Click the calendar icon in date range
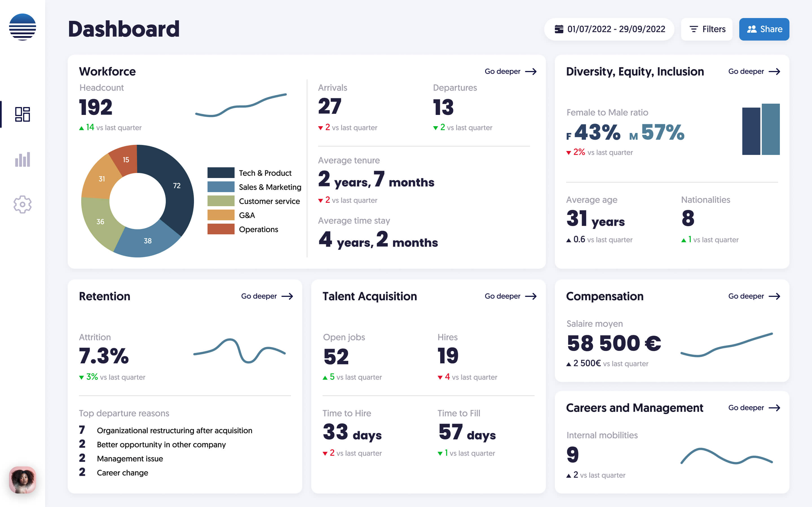812x507 pixels. 559,29
